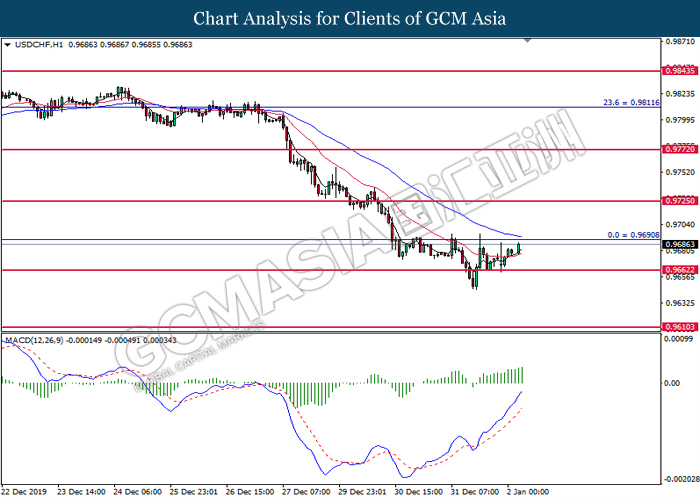700x500 pixels.
Task: Click the USDCHF,H1 symbol title text
Action: click(x=39, y=45)
